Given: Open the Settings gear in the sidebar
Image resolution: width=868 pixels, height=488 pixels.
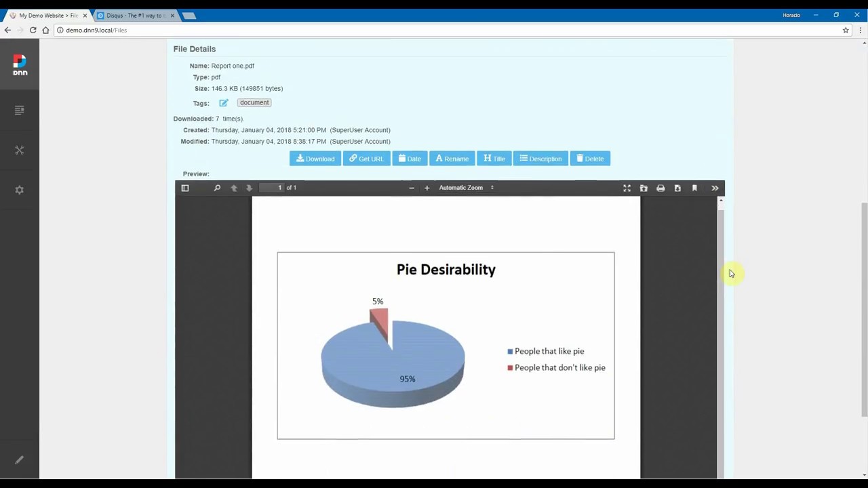Looking at the screenshot, I should [x=19, y=190].
